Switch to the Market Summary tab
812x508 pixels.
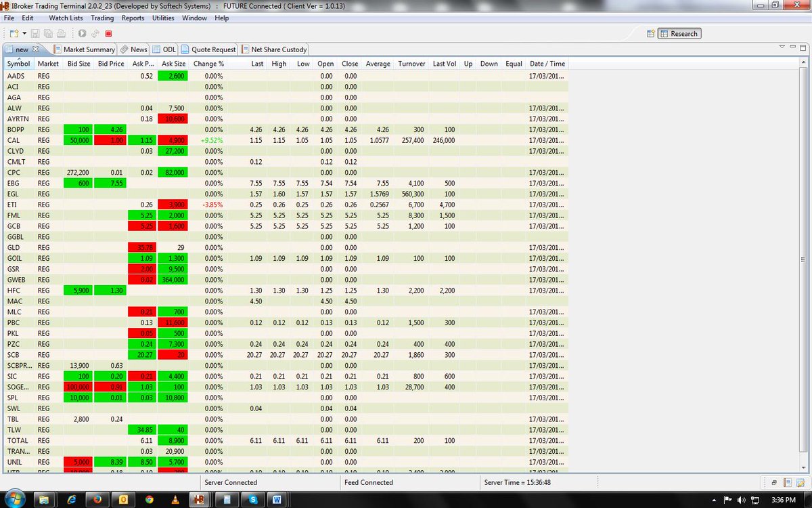(85, 49)
